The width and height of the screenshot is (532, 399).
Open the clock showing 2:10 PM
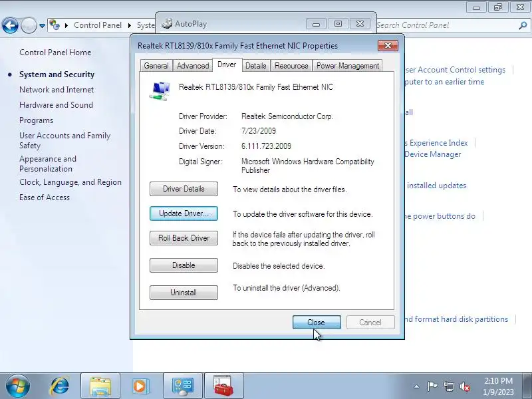498,386
